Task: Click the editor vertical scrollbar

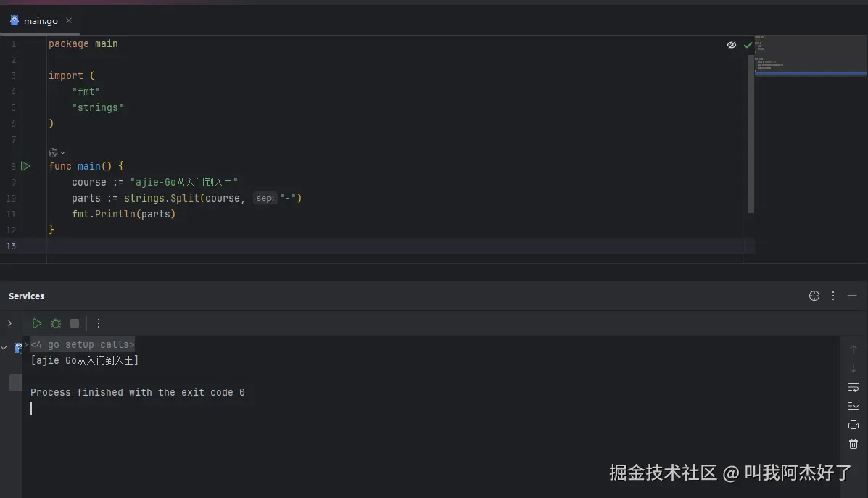Action: [x=751, y=126]
